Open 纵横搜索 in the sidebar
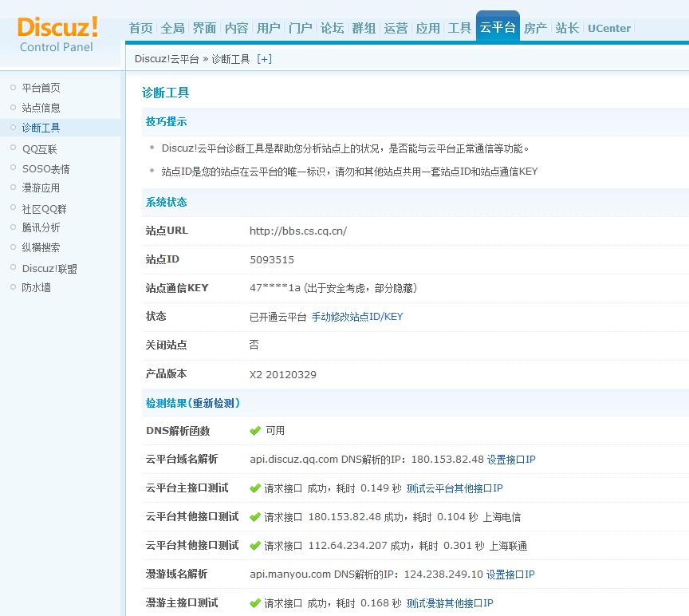The image size is (689, 616). 41,247
